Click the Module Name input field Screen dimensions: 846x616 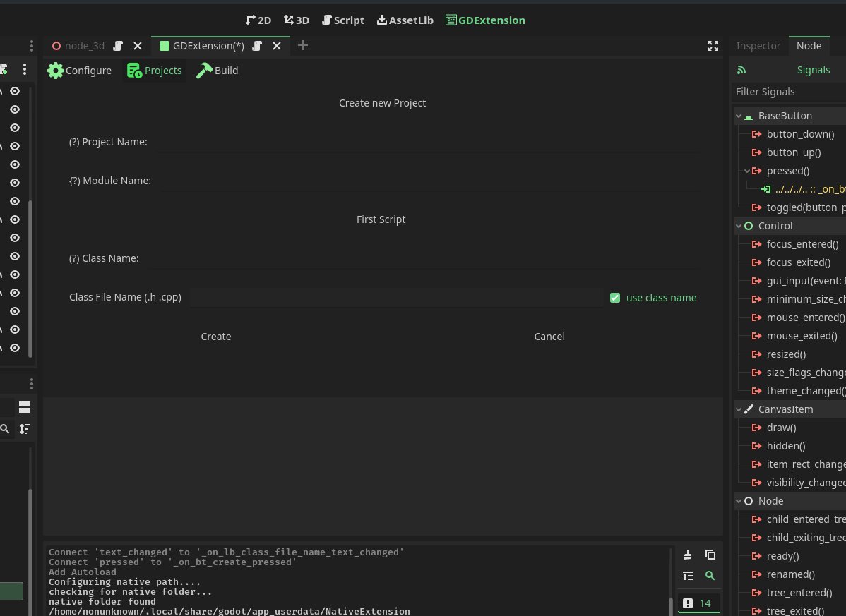(429, 181)
